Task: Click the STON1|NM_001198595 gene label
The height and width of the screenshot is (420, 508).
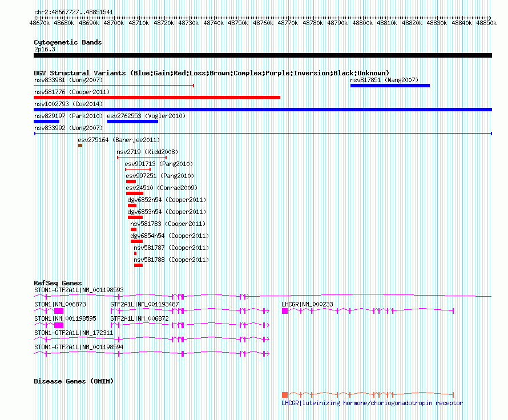Action: point(65,318)
